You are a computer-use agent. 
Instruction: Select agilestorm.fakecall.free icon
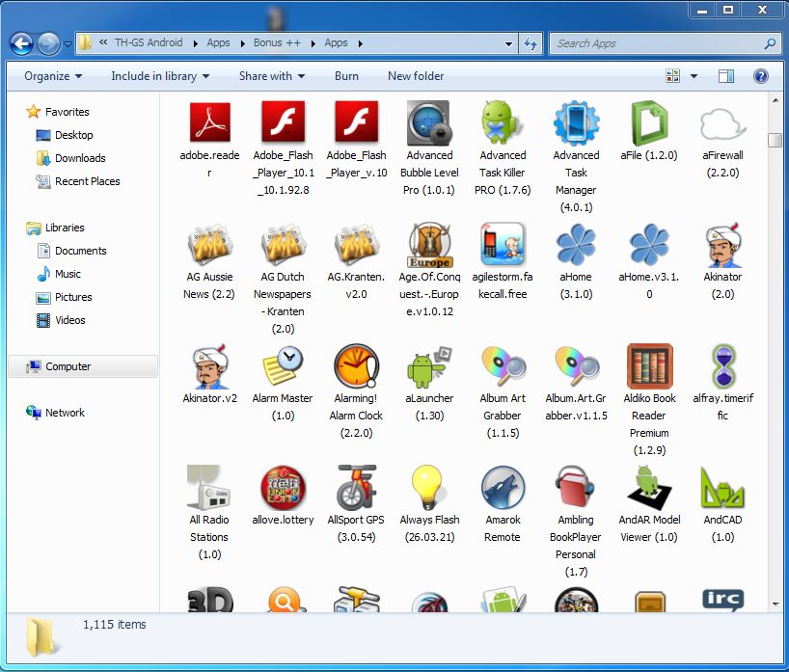pos(503,245)
